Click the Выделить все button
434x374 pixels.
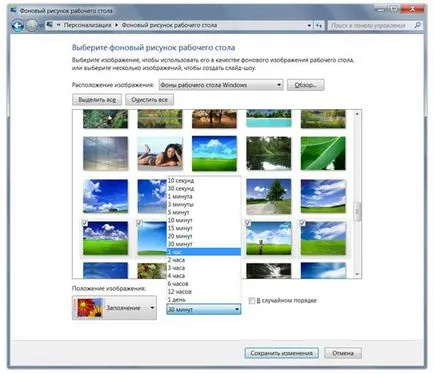(x=97, y=100)
